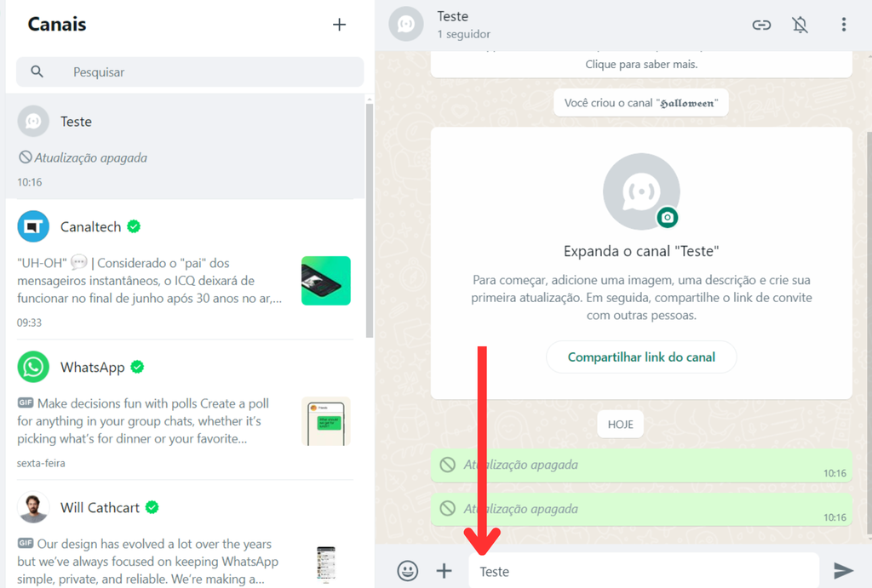Click the Canais heading
Screen dimensions: 872x588
click(57, 25)
